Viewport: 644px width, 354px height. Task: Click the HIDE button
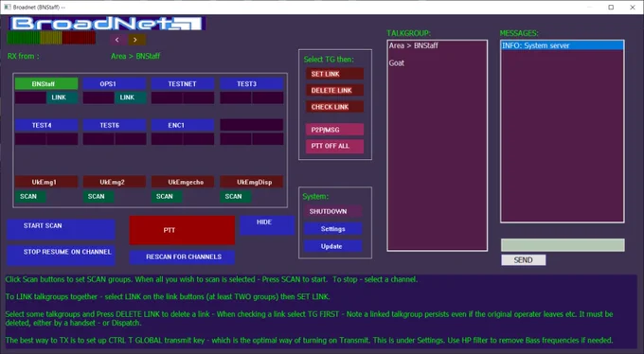(x=267, y=225)
